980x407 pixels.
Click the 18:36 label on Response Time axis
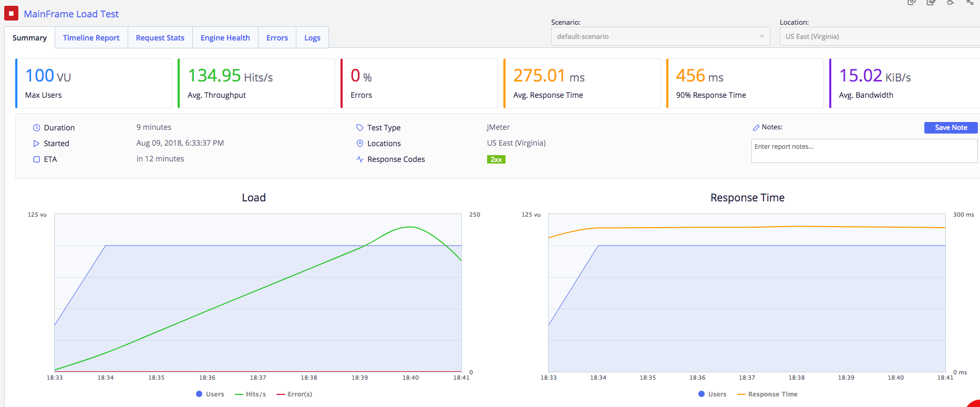697,378
